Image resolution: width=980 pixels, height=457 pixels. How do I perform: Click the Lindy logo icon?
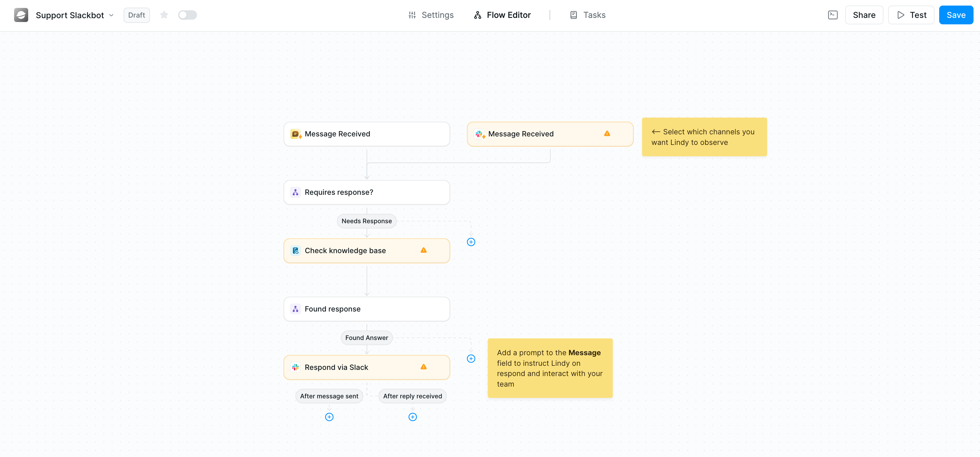coord(21,15)
